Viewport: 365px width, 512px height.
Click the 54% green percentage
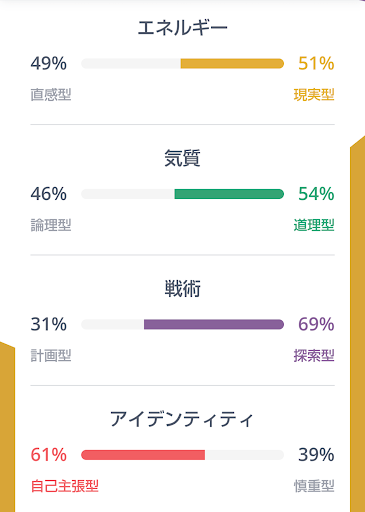(316, 194)
